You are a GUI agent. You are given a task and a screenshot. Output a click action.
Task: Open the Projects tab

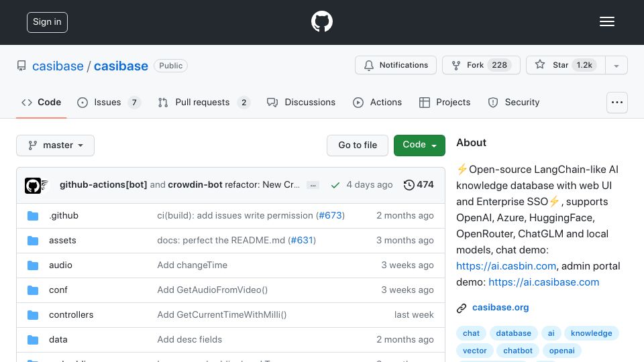point(445,102)
